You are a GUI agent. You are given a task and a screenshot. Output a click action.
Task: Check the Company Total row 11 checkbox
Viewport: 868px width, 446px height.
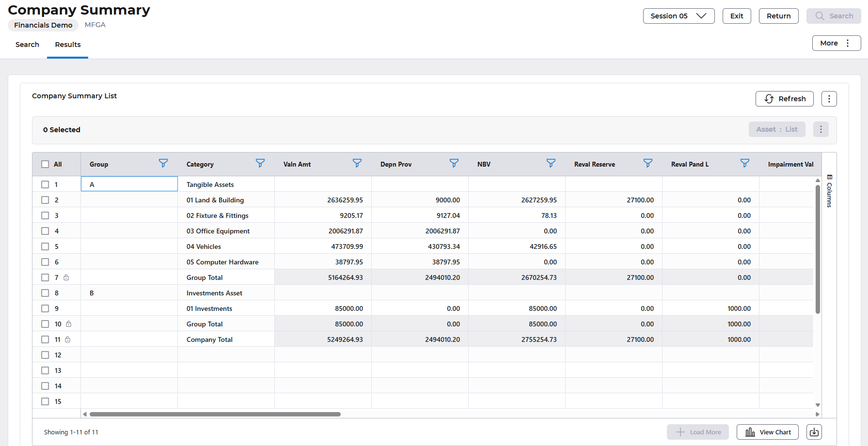pyautogui.click(x=45, y=339)
